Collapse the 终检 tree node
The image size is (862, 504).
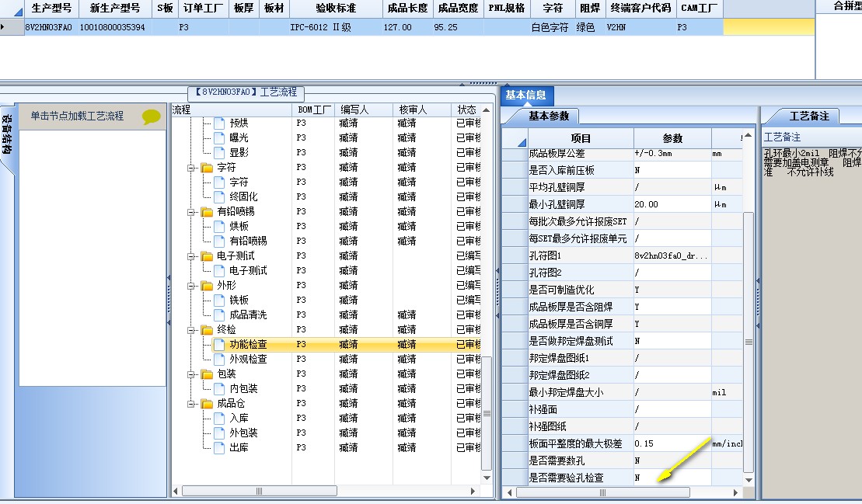(x=190, y=330)
